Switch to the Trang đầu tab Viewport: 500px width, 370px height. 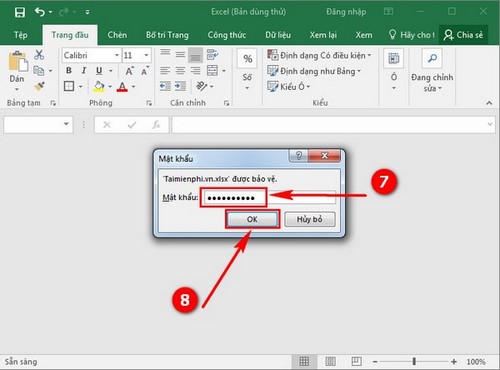coord(70,35)
